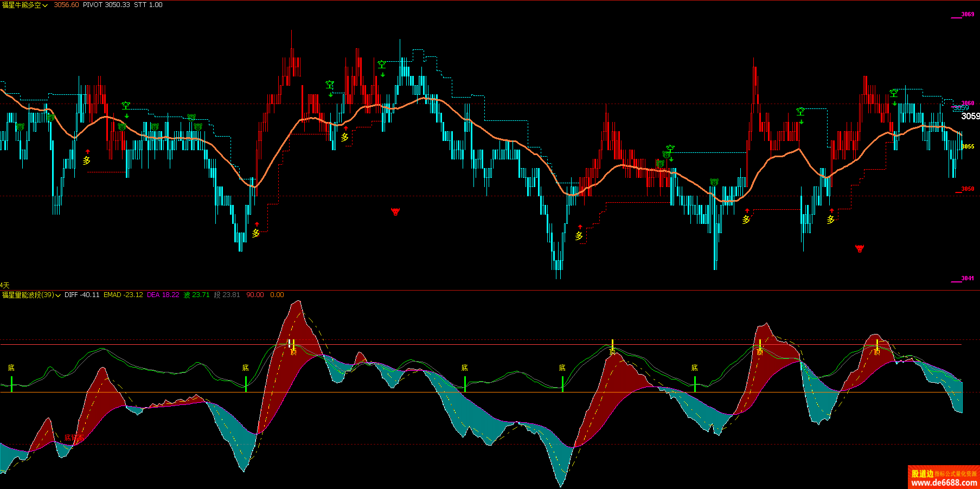Click the STT 1.00 parameter label
Viewport: 980px width, 489px height.
coord(148,5)
